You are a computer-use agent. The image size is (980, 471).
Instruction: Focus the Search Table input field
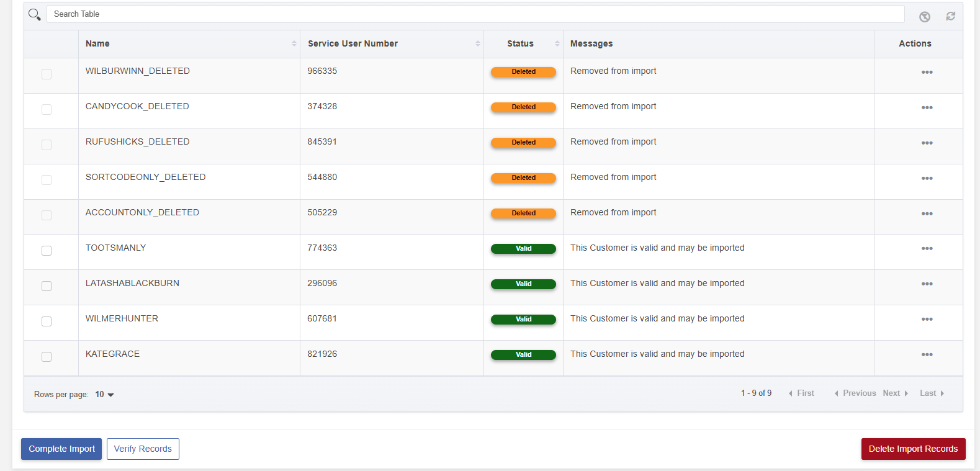475,14
